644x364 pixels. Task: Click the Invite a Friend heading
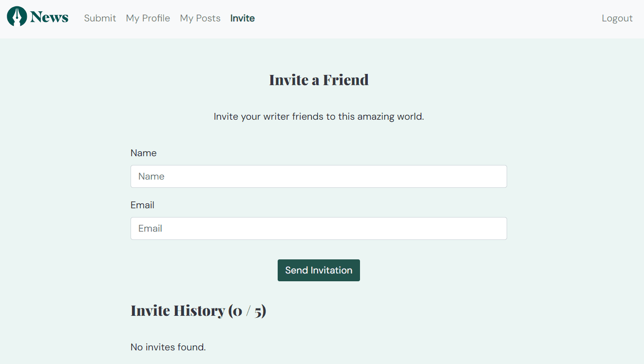tap(319, 79)
